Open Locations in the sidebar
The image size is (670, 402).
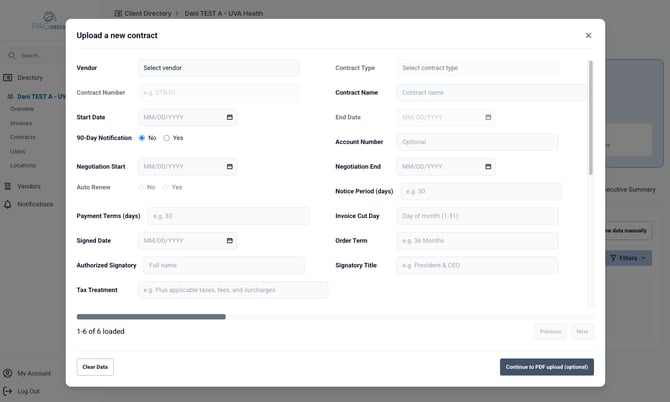coord(23,165)
